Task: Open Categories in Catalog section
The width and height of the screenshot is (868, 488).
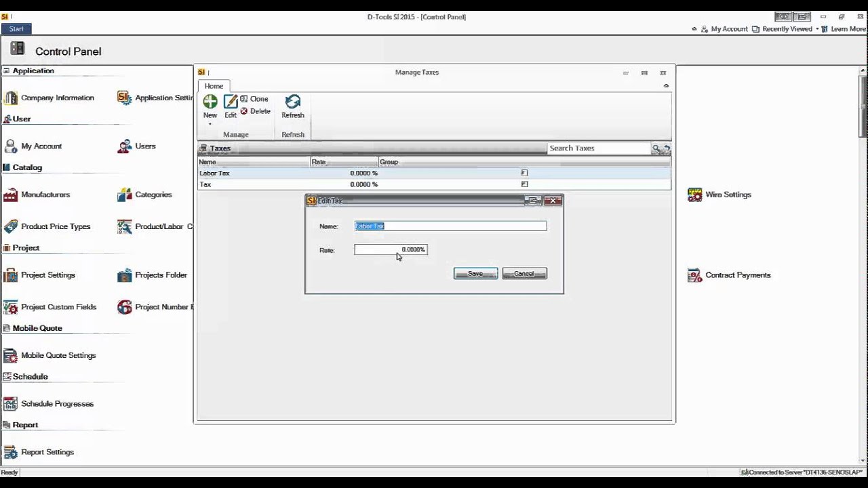Action: pos(144,195)
